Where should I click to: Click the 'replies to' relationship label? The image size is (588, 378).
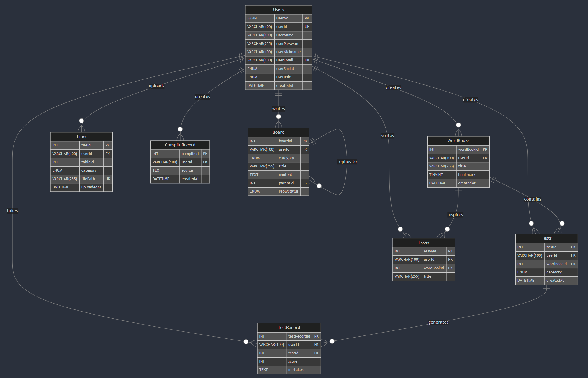pos(347,162)
